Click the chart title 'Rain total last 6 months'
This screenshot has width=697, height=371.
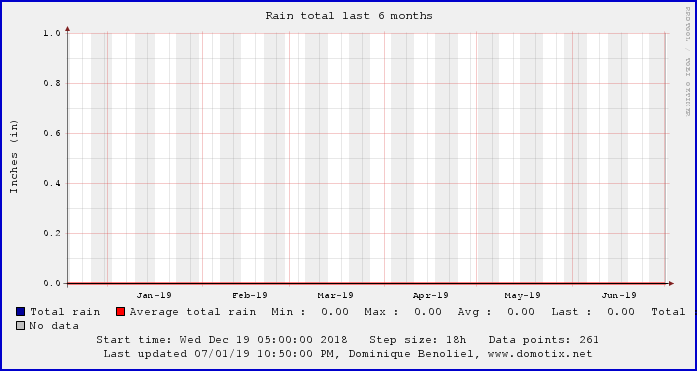349,16
